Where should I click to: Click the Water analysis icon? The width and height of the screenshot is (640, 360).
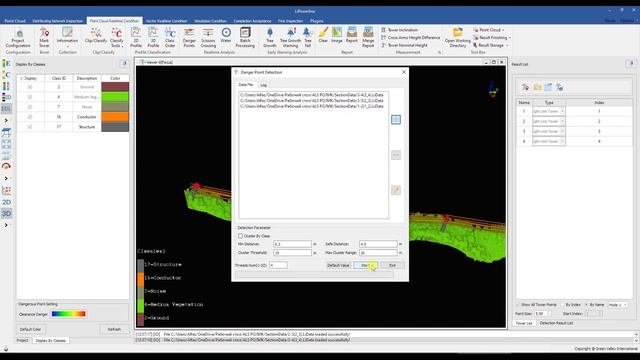[x=226, y=36]
